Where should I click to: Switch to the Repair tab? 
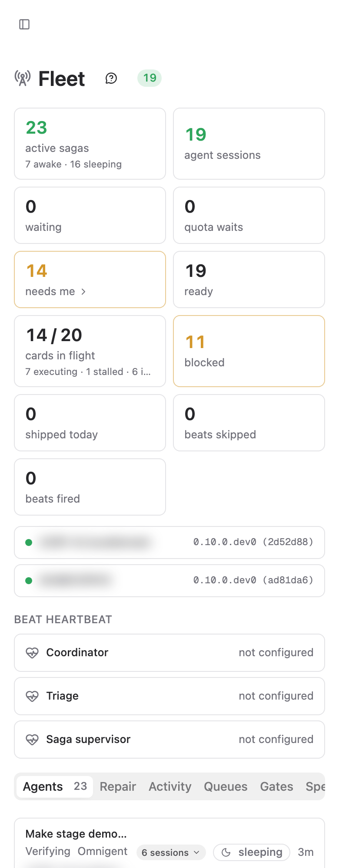point(118,786)
